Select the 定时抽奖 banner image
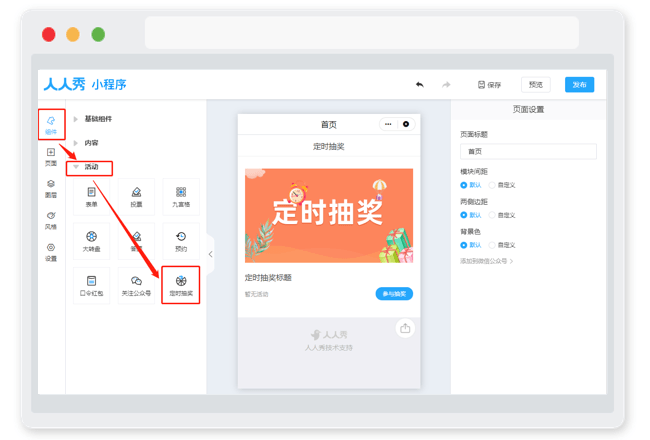Screen dimensions: 650x440 pyautogui.click(x=329, y=215)
